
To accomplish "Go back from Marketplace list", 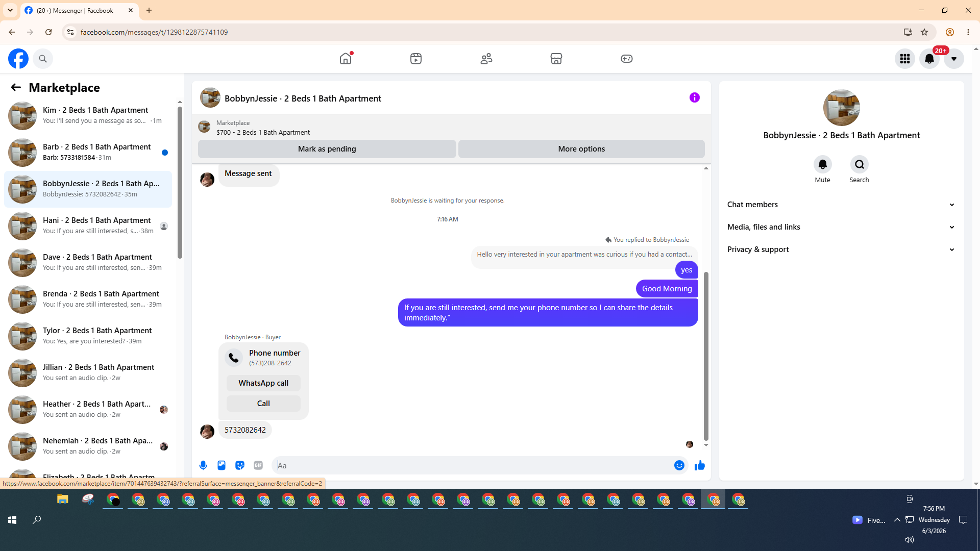I will pyautogui.click(x=16, y=87).
